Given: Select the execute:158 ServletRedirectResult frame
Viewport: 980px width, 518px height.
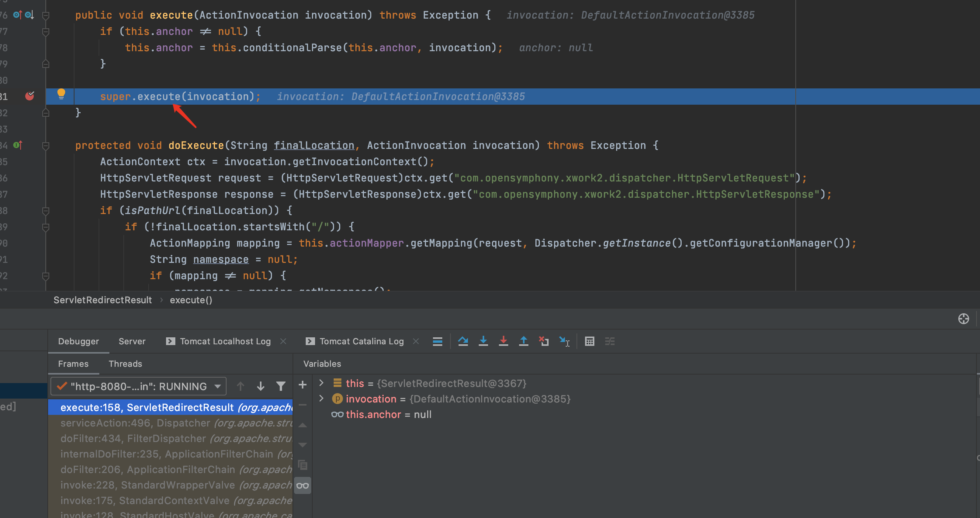Looking at the screenshot, I should (x=170, y=407).
